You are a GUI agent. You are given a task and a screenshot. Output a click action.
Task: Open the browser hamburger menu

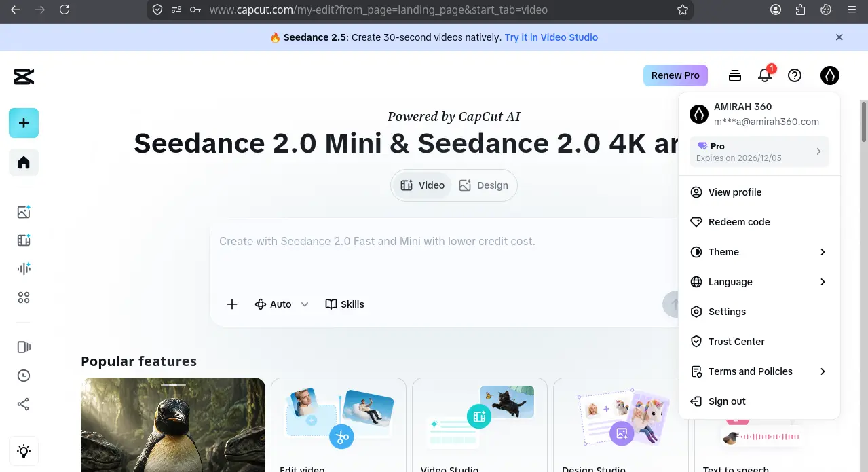852,10
